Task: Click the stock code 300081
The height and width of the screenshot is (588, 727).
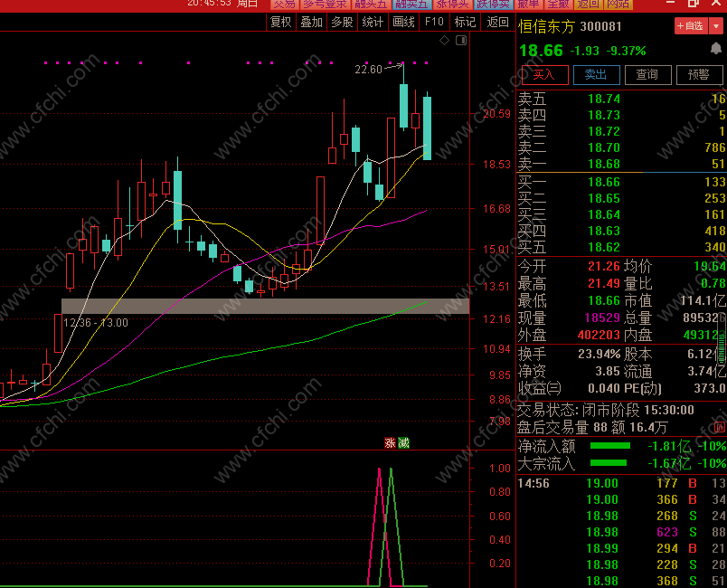Action: click(x=600, y=26)
